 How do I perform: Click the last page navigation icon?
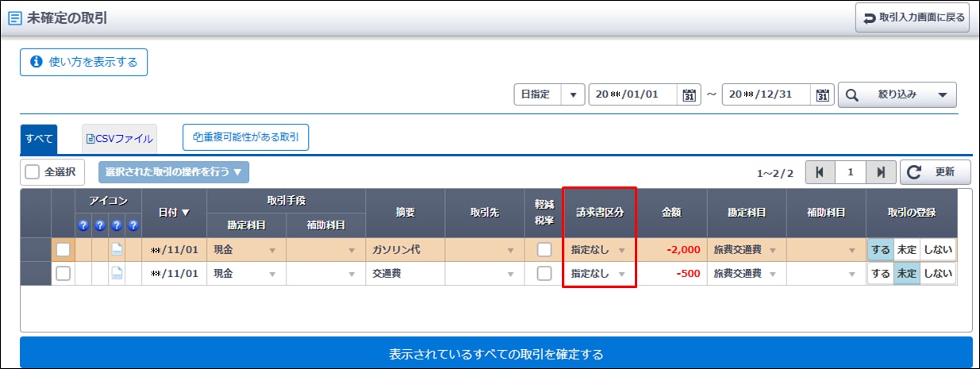point(881,172)
